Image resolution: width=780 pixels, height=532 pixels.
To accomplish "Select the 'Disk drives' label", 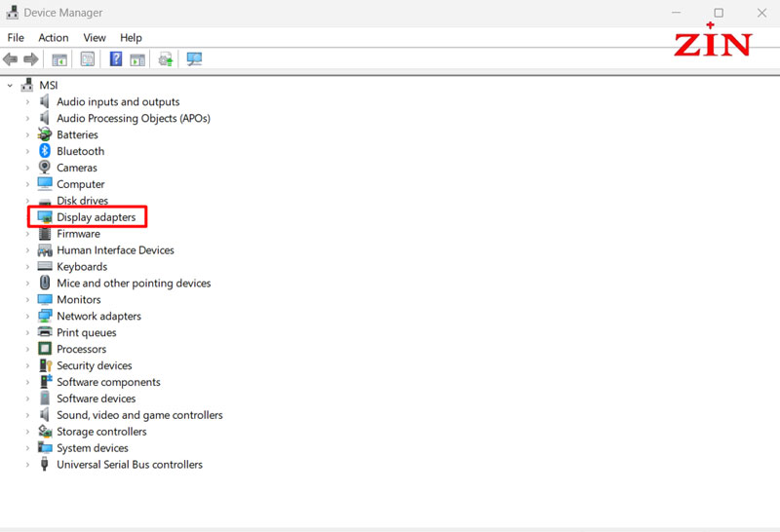I will point(83,201).
